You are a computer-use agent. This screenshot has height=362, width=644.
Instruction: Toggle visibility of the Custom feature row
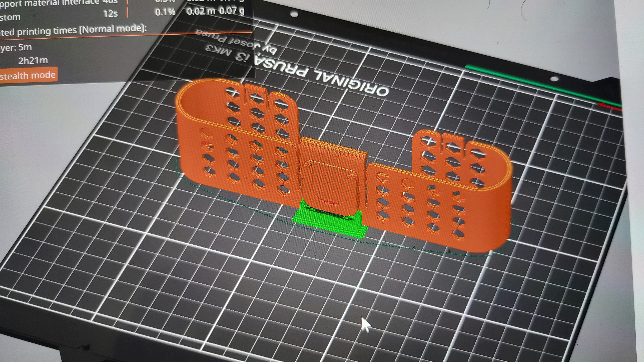[x=10, y=18]
